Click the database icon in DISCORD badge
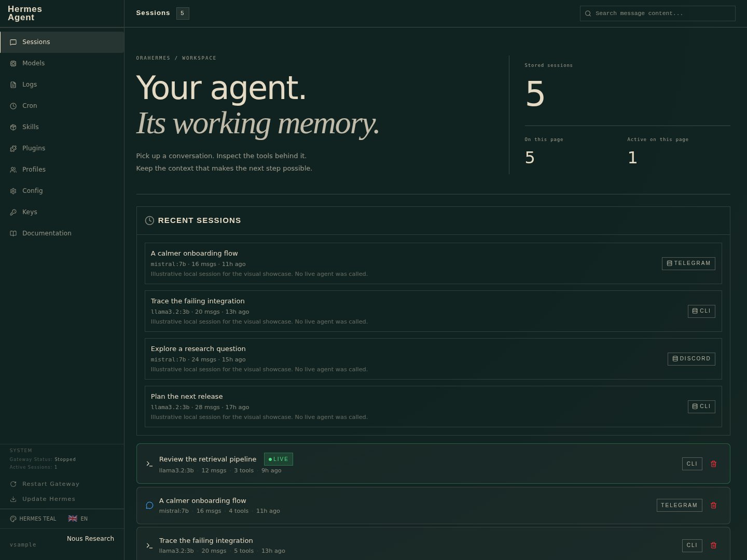 (x=675, y=359)
